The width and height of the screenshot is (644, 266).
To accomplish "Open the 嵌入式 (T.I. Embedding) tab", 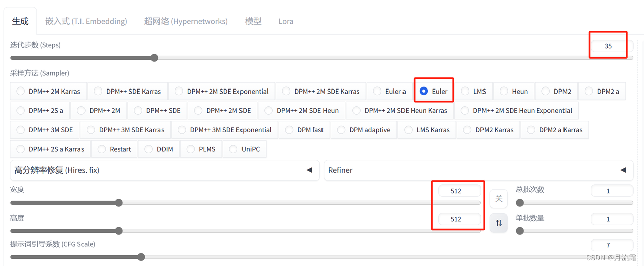I will point(86,21).
